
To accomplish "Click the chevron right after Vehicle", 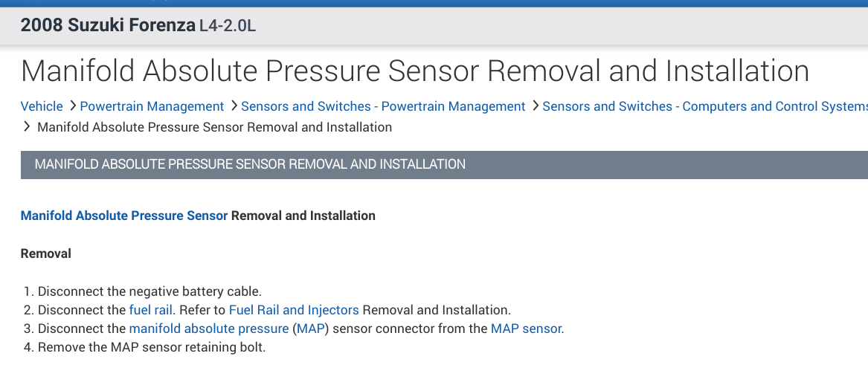I will pyautogui.click(x=72, y=106).
